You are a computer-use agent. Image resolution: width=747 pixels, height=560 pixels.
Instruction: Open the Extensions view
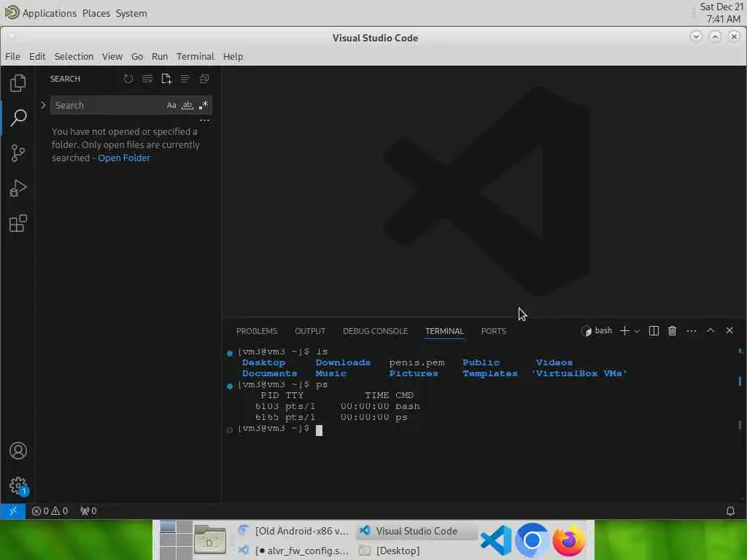[x=18, y=223]
